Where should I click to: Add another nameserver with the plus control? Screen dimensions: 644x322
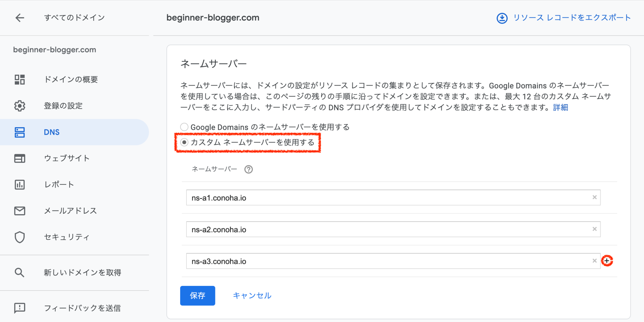[x=607, y=261]
